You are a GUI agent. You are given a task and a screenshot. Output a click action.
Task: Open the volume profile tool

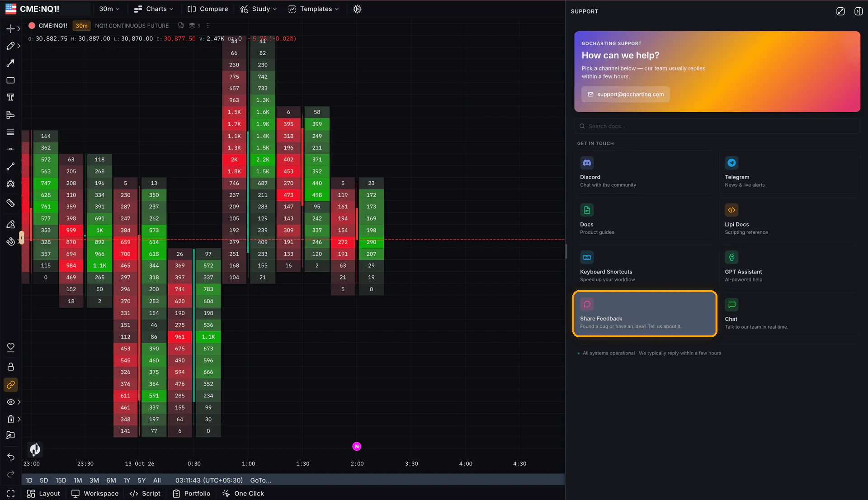click(10, 115)
